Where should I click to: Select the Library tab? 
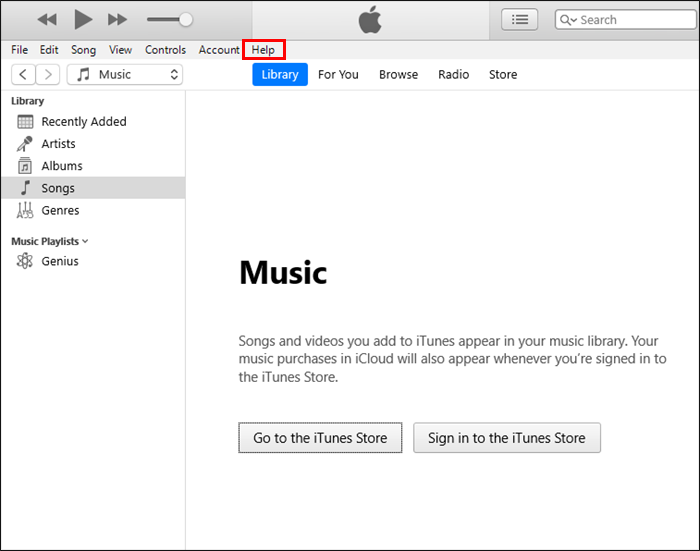point(280,75)
